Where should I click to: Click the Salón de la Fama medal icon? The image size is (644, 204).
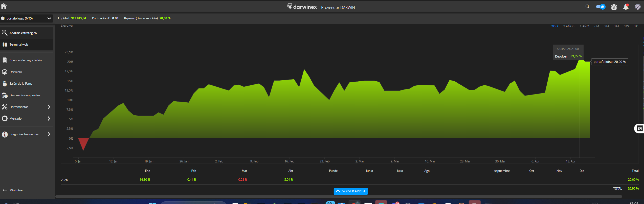(5, 83)
